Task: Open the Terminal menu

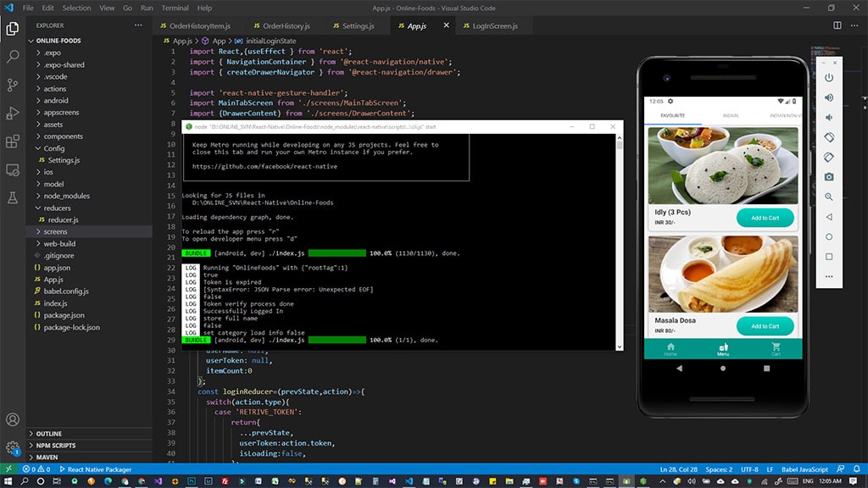Action: coord(175,9)
